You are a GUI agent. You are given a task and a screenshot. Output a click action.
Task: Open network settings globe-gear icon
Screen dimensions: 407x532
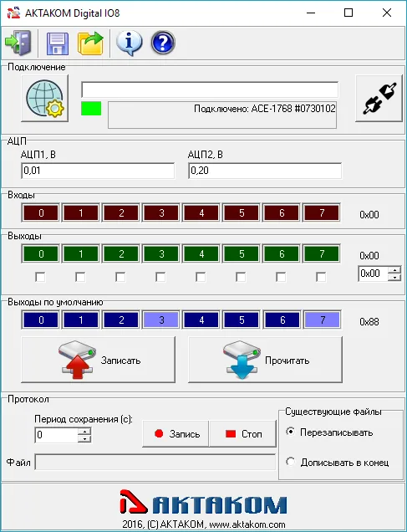click(45, 99)
